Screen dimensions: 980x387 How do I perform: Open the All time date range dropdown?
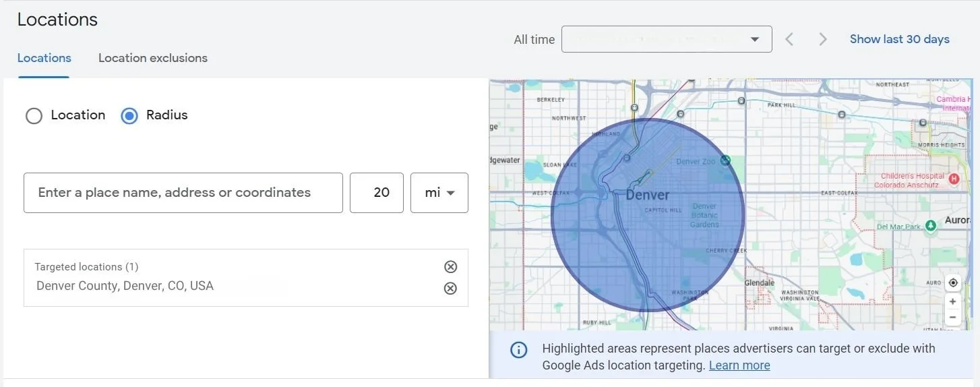coord(667,39)
